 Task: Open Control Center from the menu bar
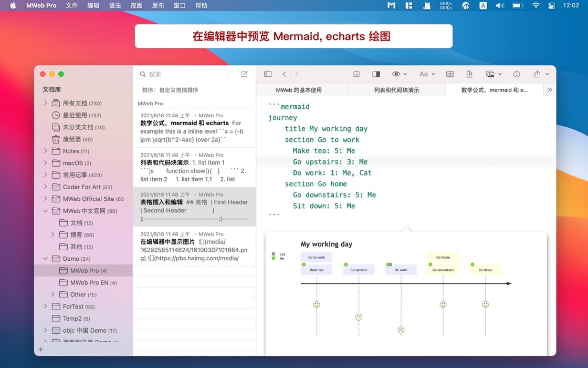click(552, 5)
